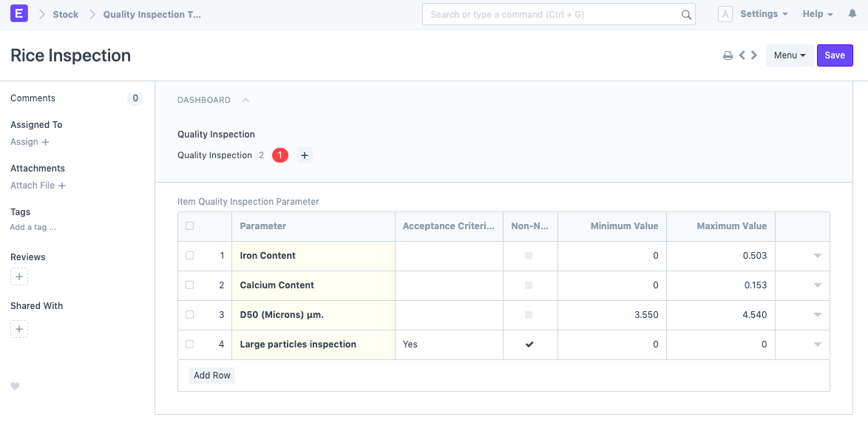Viewport: 868px width, 431px height.
Task: Show notifications bell
Action: (852, 14)
